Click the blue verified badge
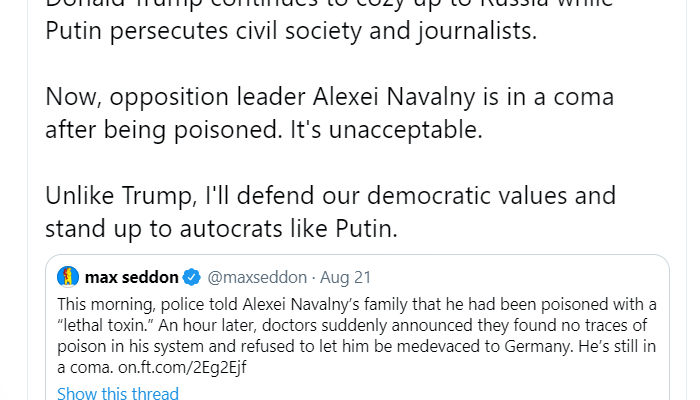Screen dimensions: 700x400 point(192,276)
